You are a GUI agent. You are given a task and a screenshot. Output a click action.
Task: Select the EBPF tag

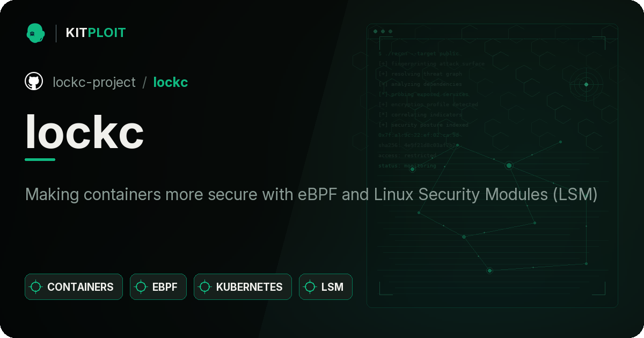click(x=158, y=287)
